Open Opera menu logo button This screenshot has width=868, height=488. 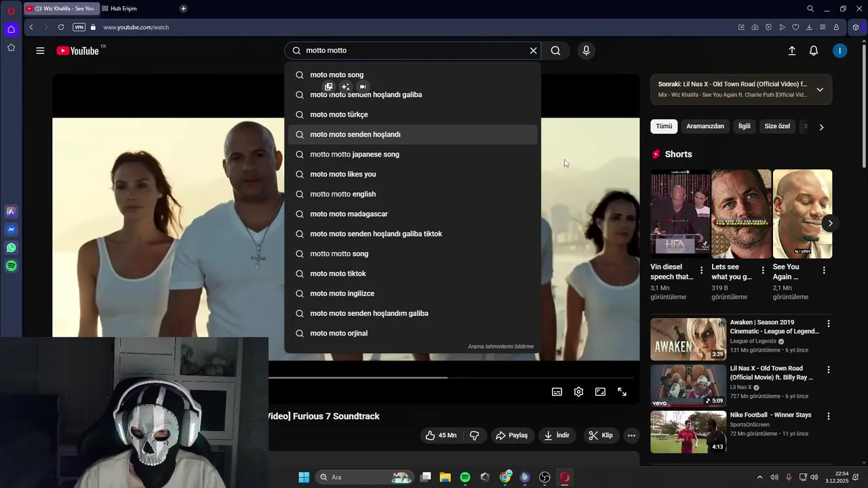pyautogui.click(x=11, y=10)
